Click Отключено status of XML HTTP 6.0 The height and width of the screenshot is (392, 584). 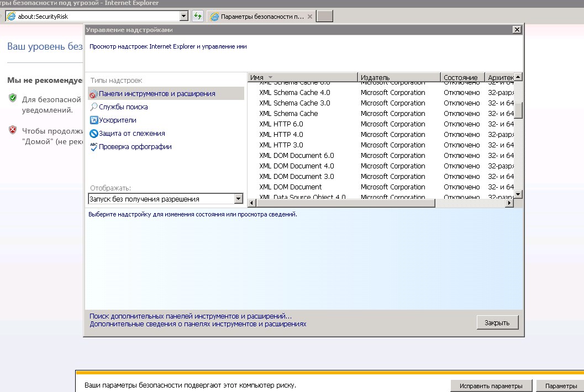pos(461,124)
